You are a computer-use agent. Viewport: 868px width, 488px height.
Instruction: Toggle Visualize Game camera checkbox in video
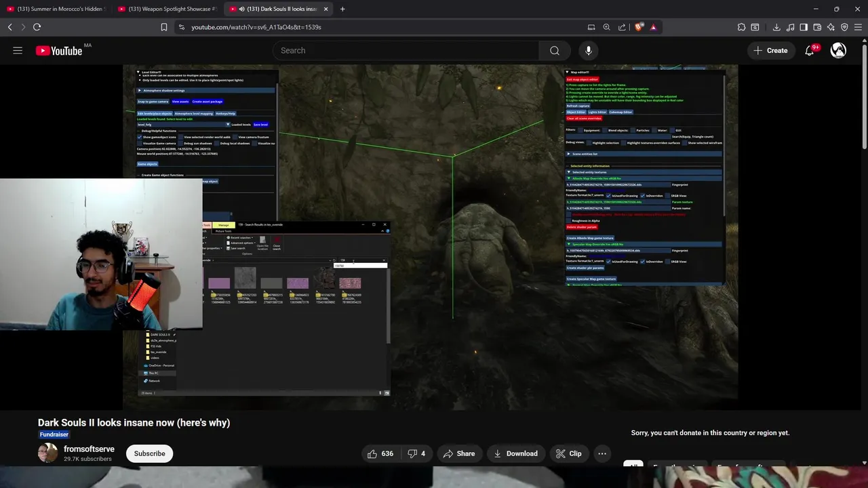140,143
